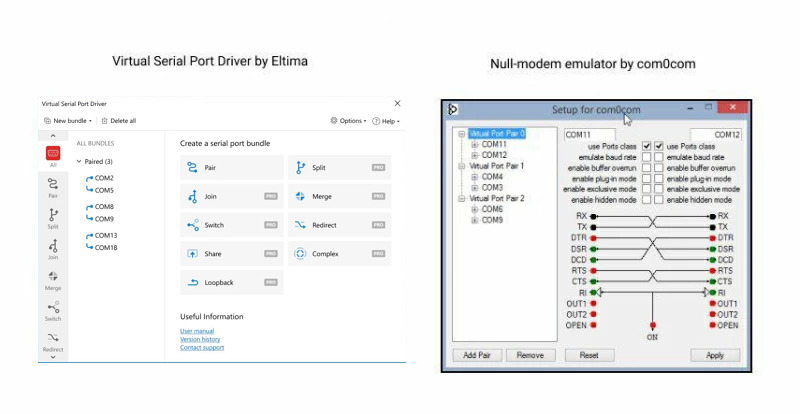Click the red ON signal pin
This screenshot has width=800, height=415.
[x=653, y=325]
